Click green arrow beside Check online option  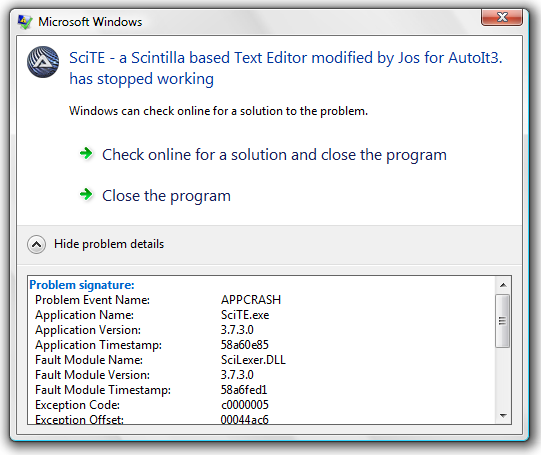point(86,153)
